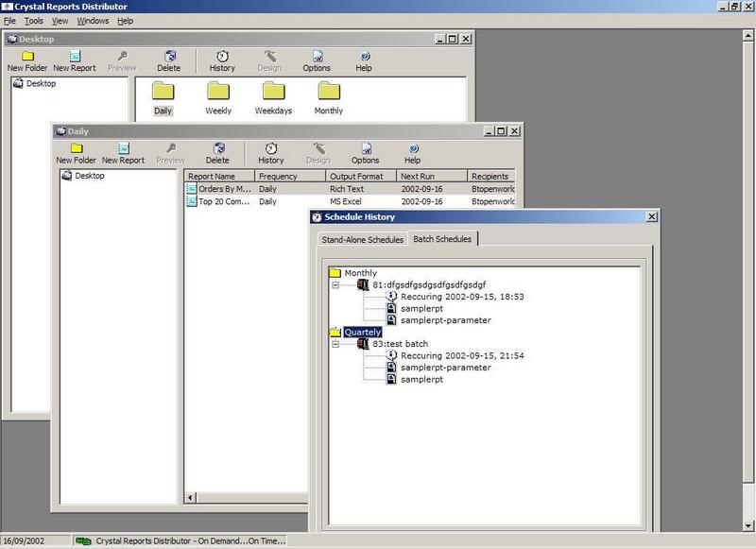
Task: Open History in the Daily window toolbar
Action: [271, 153]
